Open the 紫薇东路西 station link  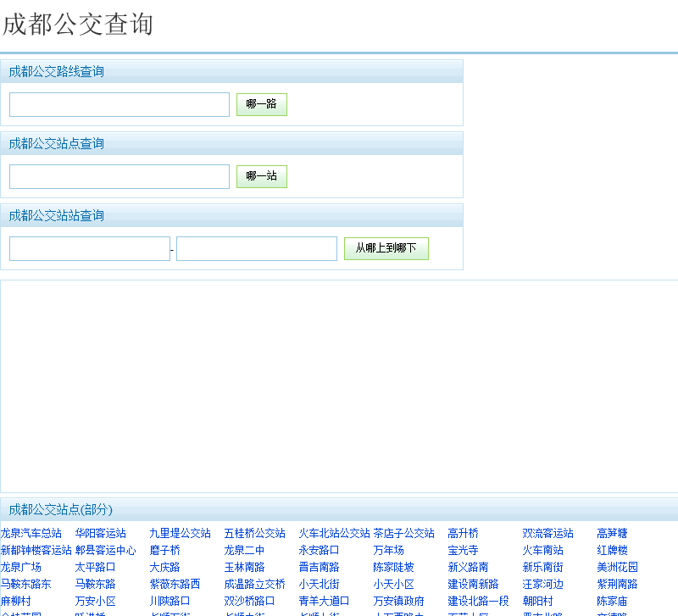click(175, 585)
